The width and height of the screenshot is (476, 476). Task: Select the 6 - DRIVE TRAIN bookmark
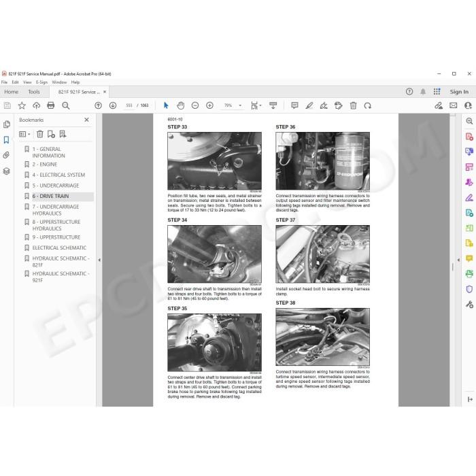[x=50, y=196]
